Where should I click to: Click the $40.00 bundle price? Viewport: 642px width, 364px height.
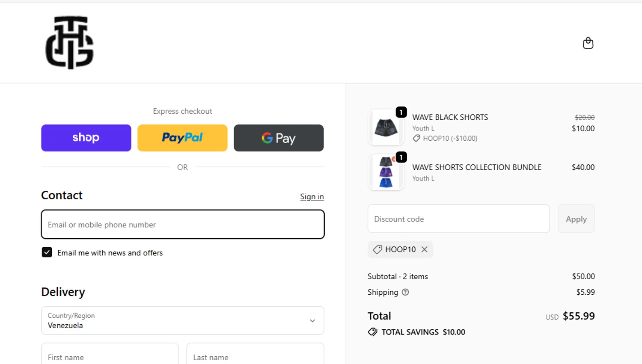point(583,167)
